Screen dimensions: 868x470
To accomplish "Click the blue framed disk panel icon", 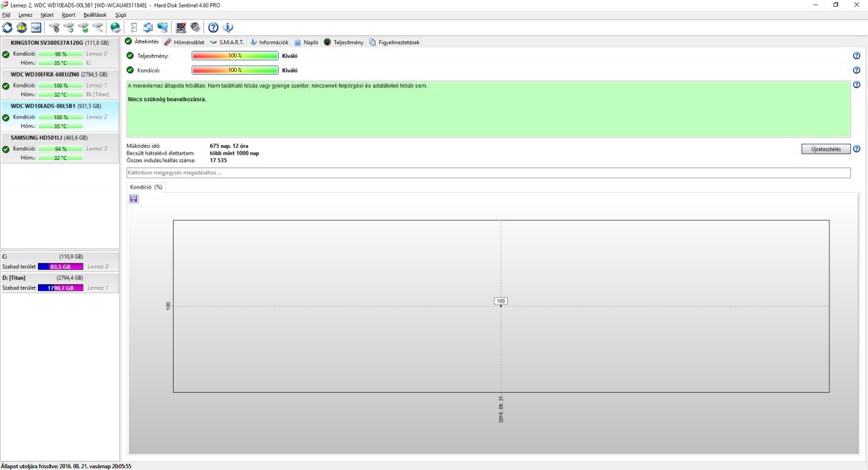I will [36, 28].
